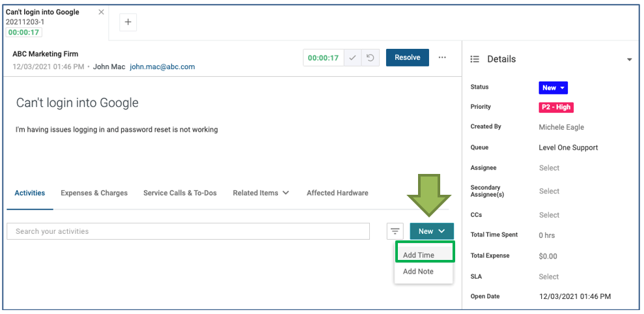Click the Details list icon
Screen dimensions: 644x314
coord(475,59)
